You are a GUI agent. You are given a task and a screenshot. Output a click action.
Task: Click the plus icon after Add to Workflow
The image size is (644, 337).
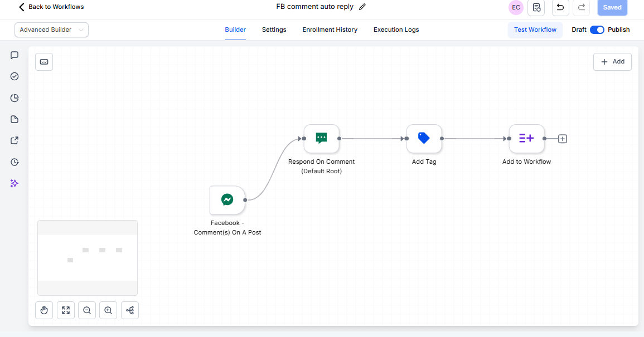point(563,139)
